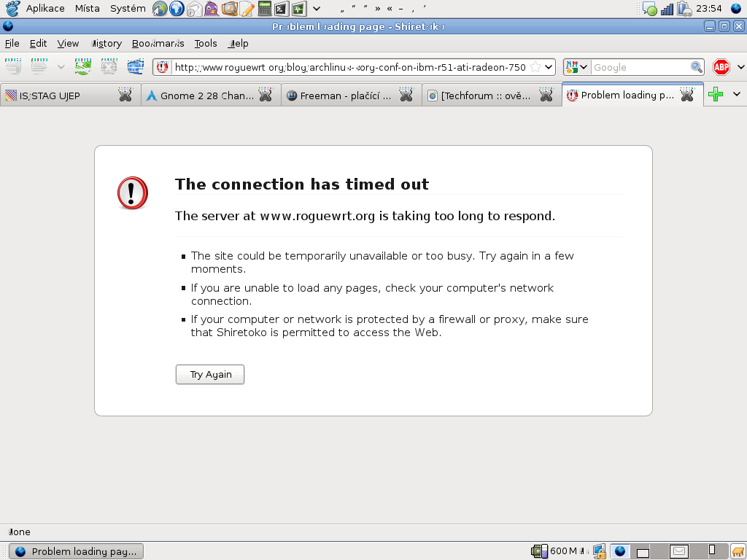Open the Bookmarks menu
This screenshot has width=747, height=560.
coord(158,44)
